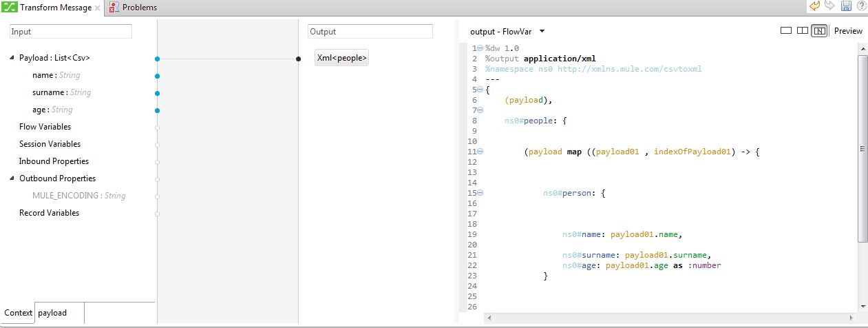Collapse code fold at line 15
Viewport: 868px width, 328px height.
[480, 193]
